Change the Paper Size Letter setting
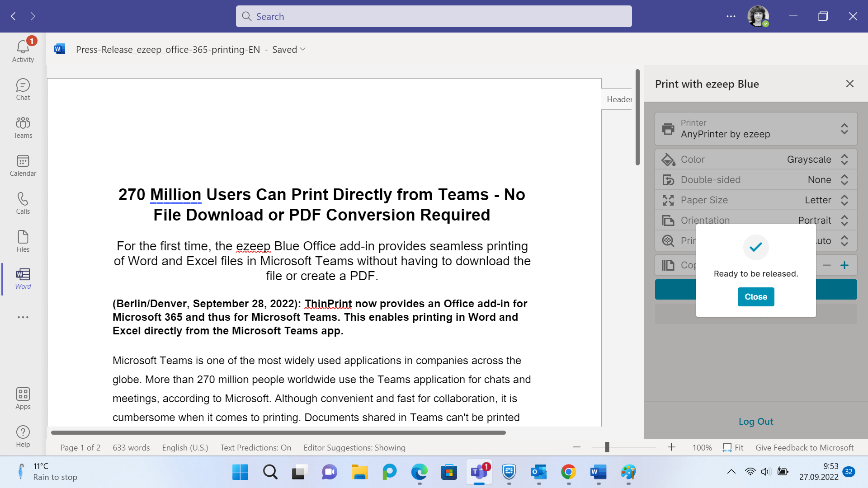 coord(756,200)
